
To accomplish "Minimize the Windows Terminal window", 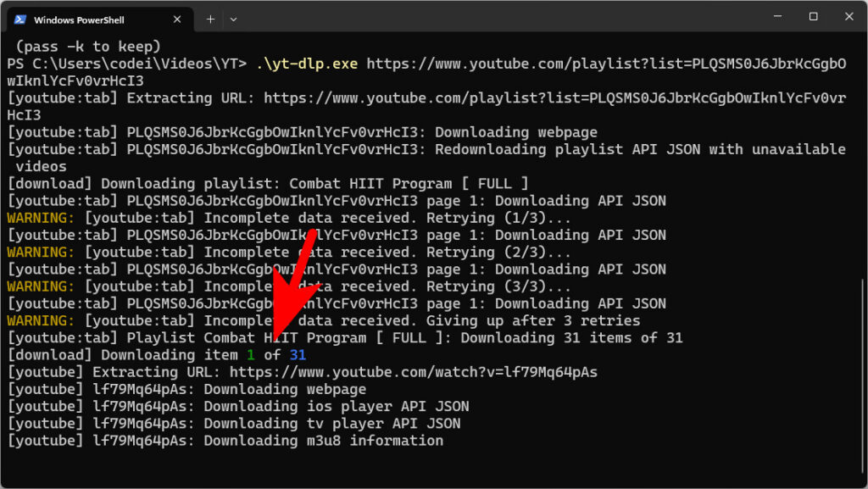I will click(x=776, y=16).
